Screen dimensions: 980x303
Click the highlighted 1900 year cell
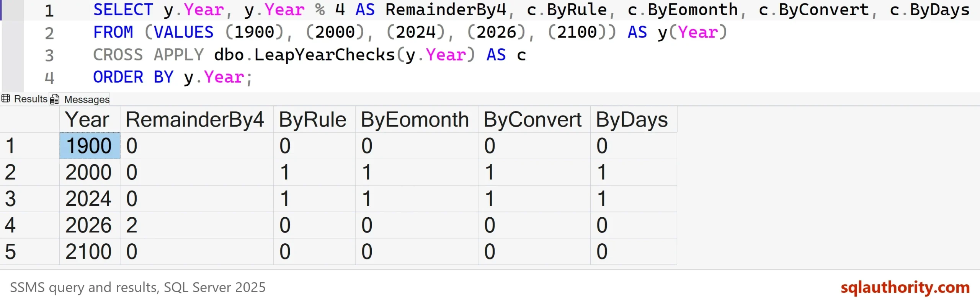[90, 146]
